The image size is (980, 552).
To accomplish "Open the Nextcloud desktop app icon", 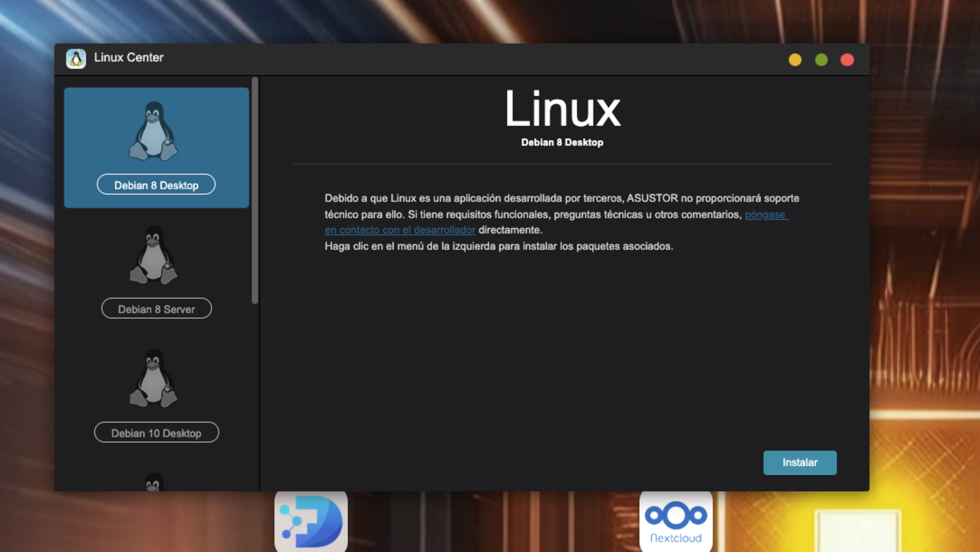I will click(676, 521).
